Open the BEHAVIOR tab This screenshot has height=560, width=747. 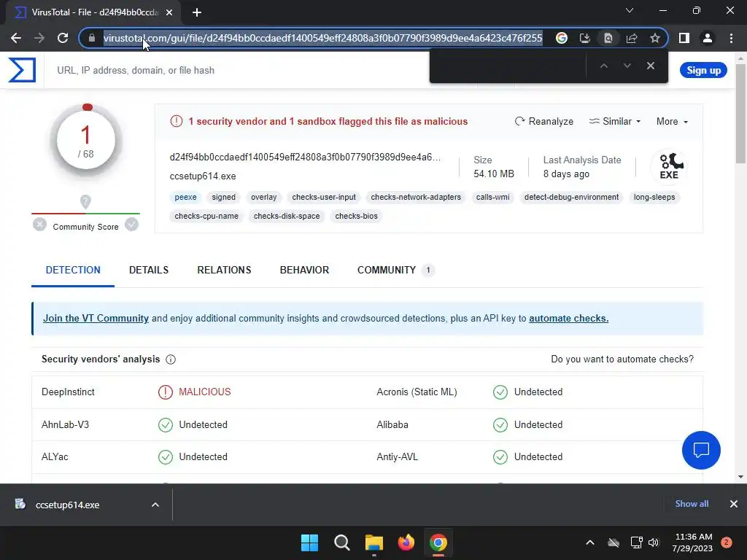pos(304,270)
